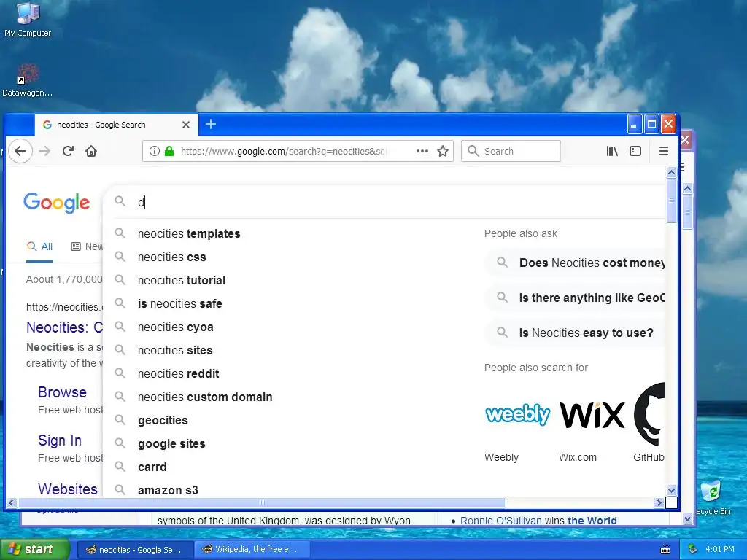Click vertical scrollbar down arrow in Firefox
The height and width of the screenshot is (560, 747).
point(671,491)
